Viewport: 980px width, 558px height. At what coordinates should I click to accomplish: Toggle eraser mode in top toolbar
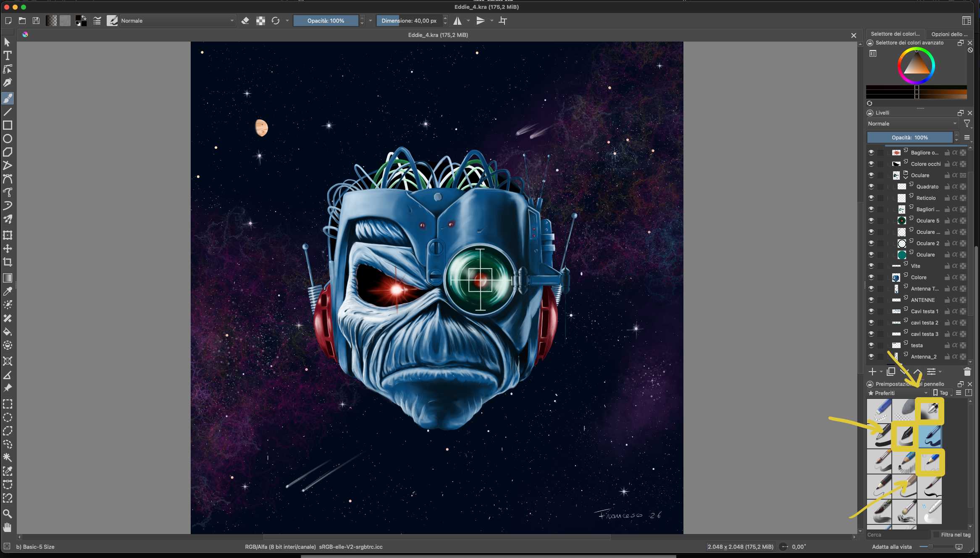click(245, 21)
